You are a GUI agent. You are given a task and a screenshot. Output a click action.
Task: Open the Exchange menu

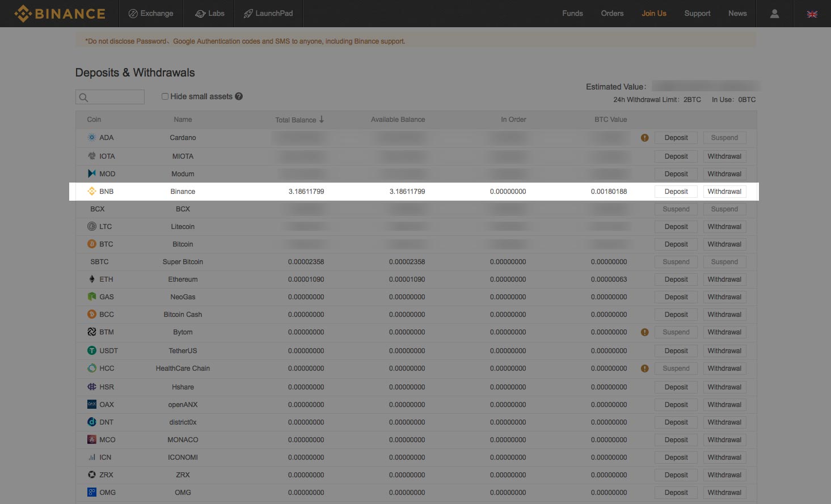tap(151, 14)
